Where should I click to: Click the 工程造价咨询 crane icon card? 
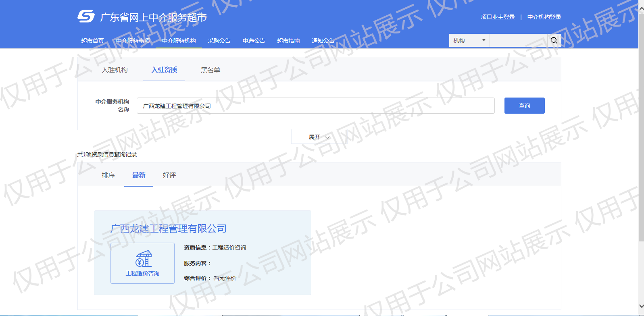tap(142, 263)
